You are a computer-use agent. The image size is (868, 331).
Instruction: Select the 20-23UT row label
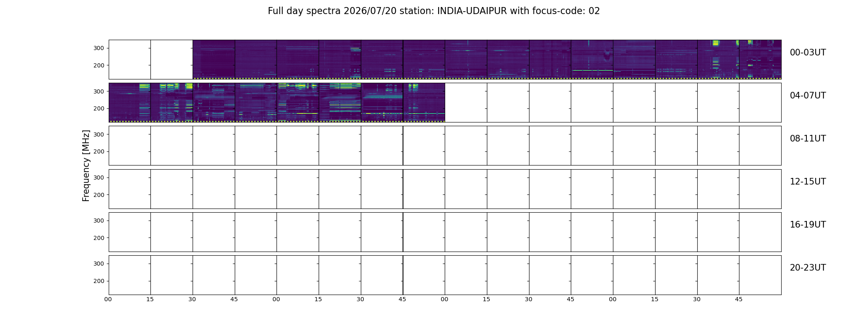(x=808, y=268)
